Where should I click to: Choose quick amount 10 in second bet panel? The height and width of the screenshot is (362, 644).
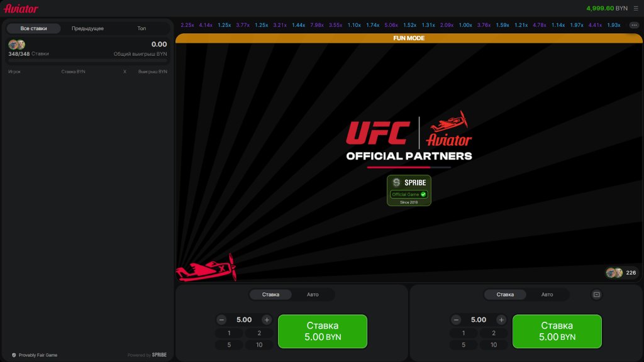[494, 344]
